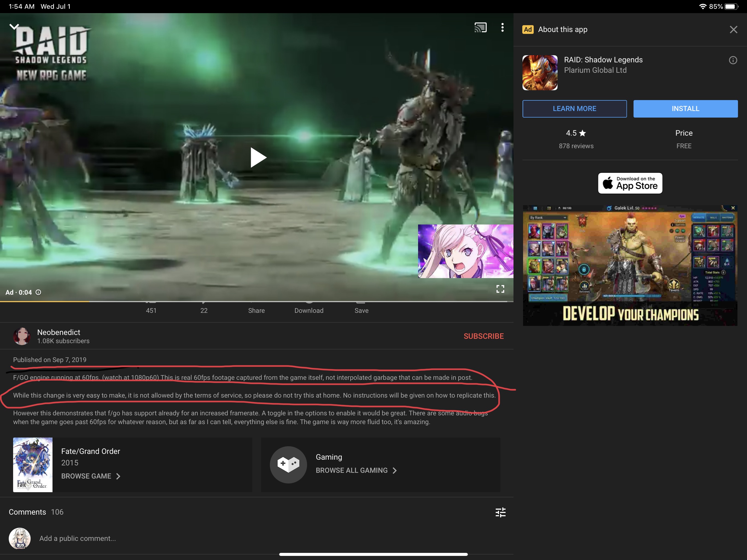Screen dimensions: 747x560
Task: Tap the battery indicator in status bar
Action: click(731, 6)
